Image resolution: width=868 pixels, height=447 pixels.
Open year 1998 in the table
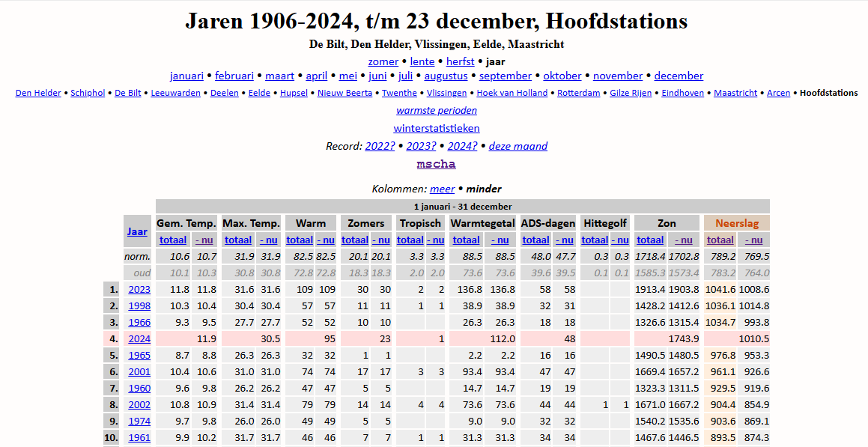tap(139, 305)
